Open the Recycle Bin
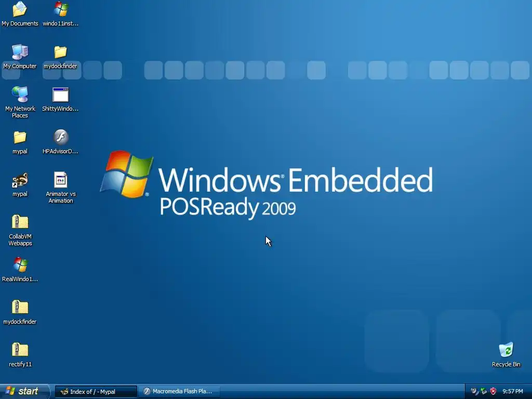 (x=506, y=355)
